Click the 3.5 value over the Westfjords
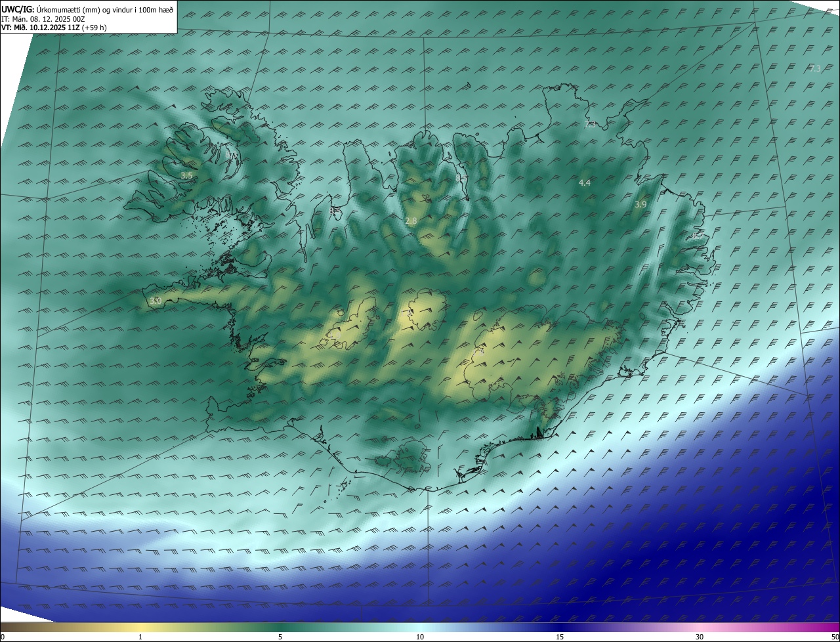The image size is (840, 642). tap(186, 175)
